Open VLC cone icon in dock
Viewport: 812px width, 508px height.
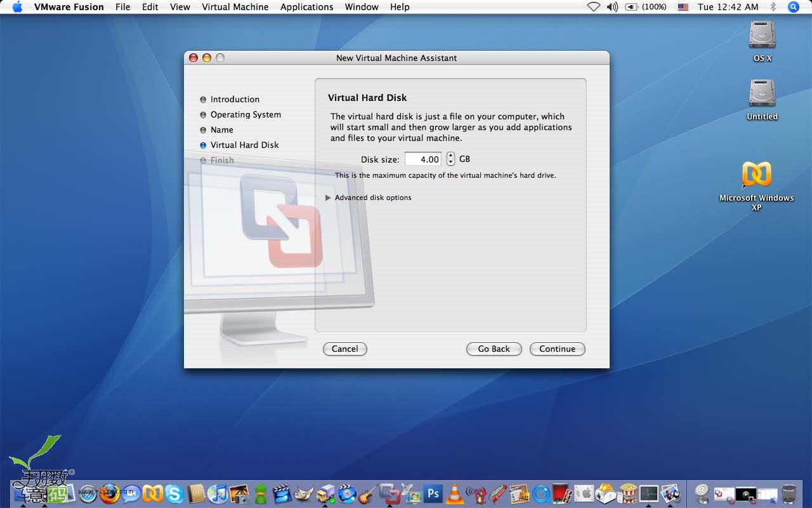(455, 493)
